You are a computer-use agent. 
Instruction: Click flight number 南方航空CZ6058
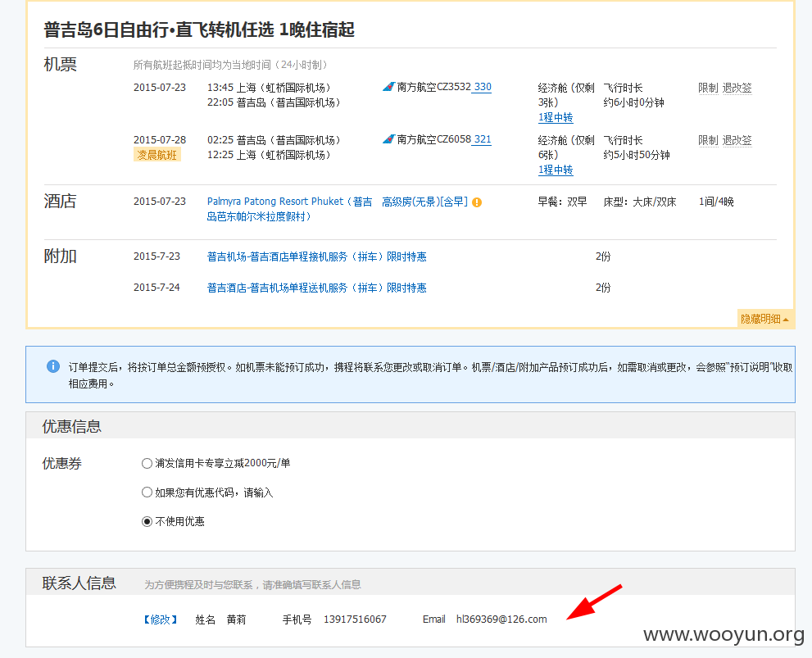click(x=434, y=139)
